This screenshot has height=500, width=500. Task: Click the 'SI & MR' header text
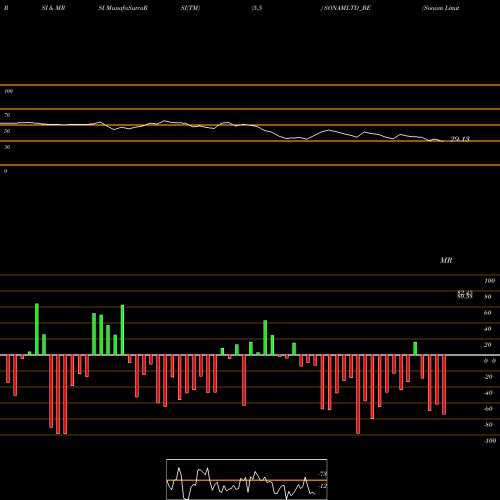coord(53,8)
